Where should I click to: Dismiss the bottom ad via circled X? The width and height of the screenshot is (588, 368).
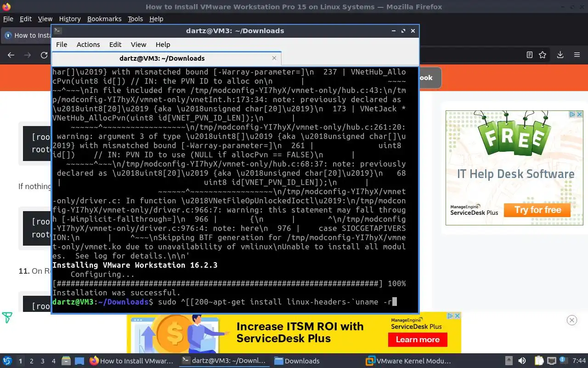pyautogui.click(x=572, y=320)
